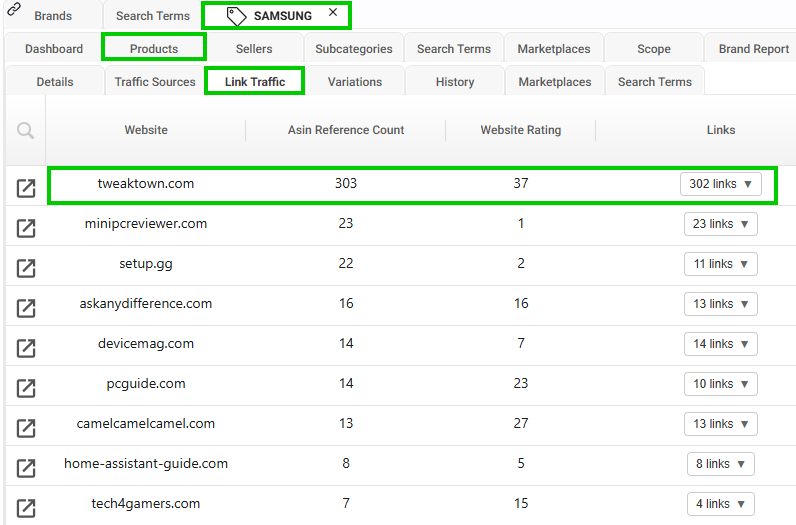Sort by Asin Reference Count column header
Viewport: 796px width, 525px height.
click(x=346, y=130)
